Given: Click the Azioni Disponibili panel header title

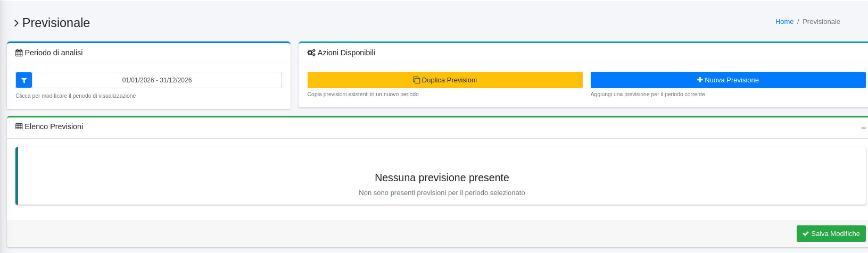Looking at the screenshot, I should point(346,53).
